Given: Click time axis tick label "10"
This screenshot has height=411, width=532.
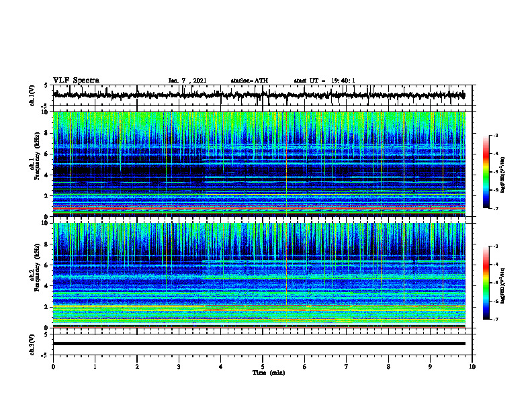Looking at the screenshot, I should pyautogui.click(x=472, y=367).
